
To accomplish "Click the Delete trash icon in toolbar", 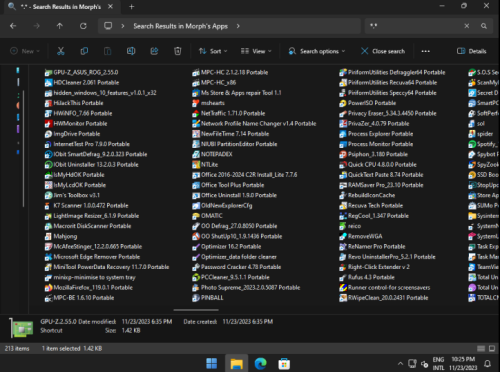I will pyautogui.click(x=178, y=51).
